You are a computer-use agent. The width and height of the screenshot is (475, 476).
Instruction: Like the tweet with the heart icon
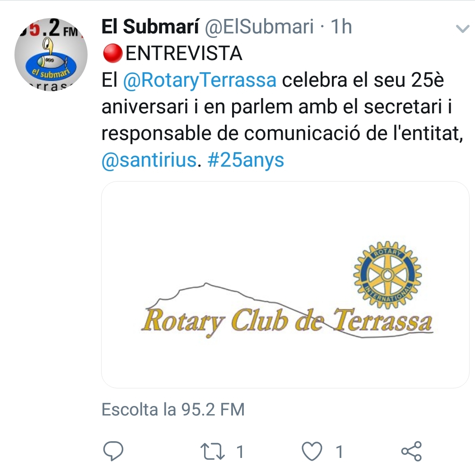tap(312, 451)
